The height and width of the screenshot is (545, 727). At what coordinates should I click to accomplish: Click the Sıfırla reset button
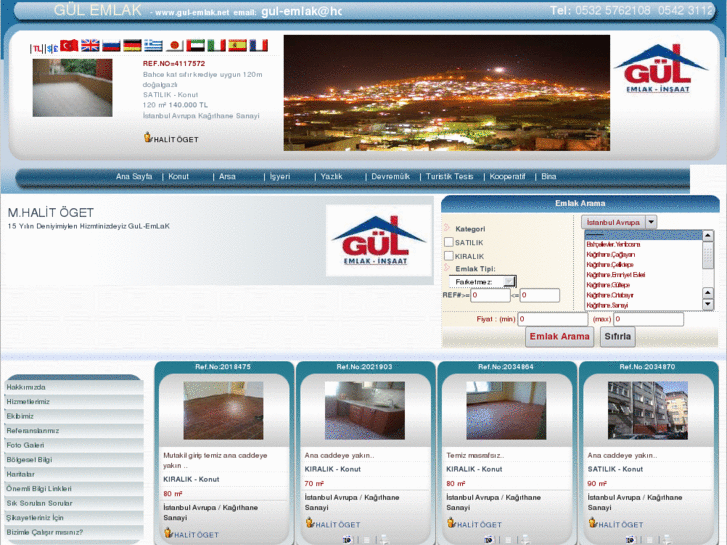(618, 337)
